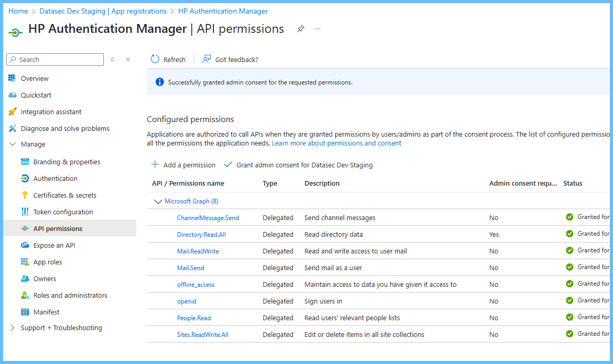Click 'Yes' admin consent cell for Directory.Read.All
The height and width of the screenshot is (364, 613).
(494, 234)
